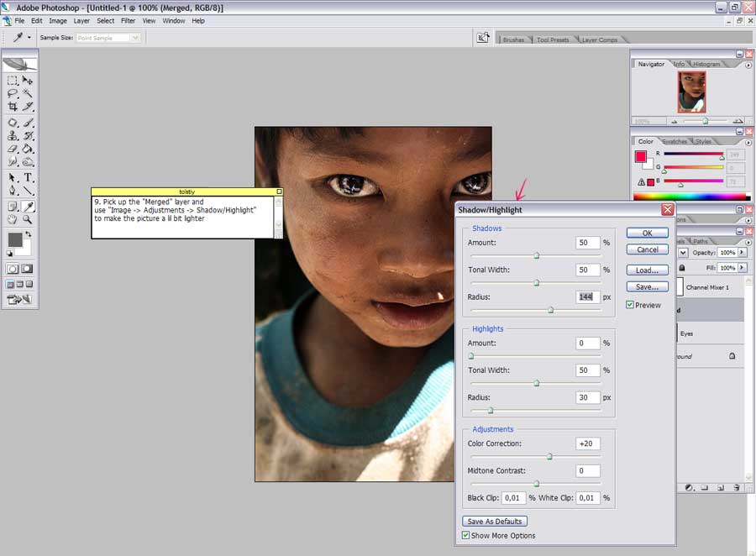Screen dimensions: 756x556
Task: Click the Save As Defaults button
Action: (496, 522)
